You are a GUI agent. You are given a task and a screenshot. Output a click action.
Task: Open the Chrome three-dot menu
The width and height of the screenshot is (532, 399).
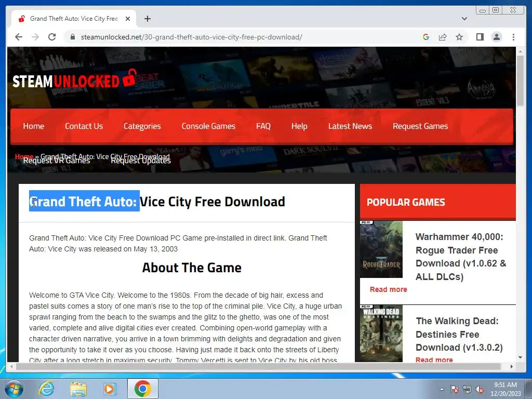click(513, 37)
